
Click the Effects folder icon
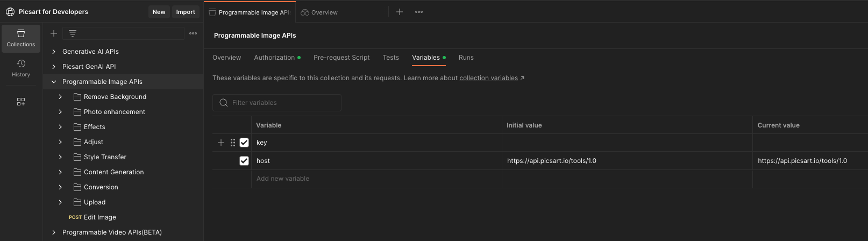[77, 127]
